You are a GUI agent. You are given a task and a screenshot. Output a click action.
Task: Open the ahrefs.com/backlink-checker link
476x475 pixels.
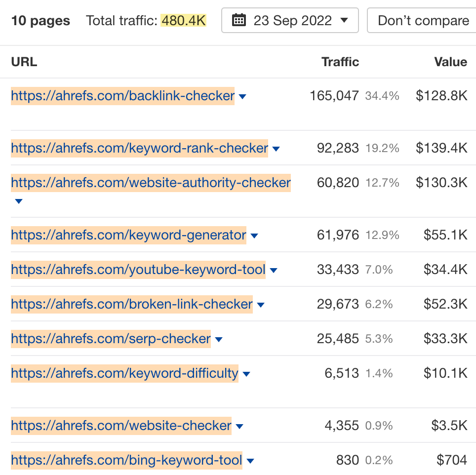122,96
